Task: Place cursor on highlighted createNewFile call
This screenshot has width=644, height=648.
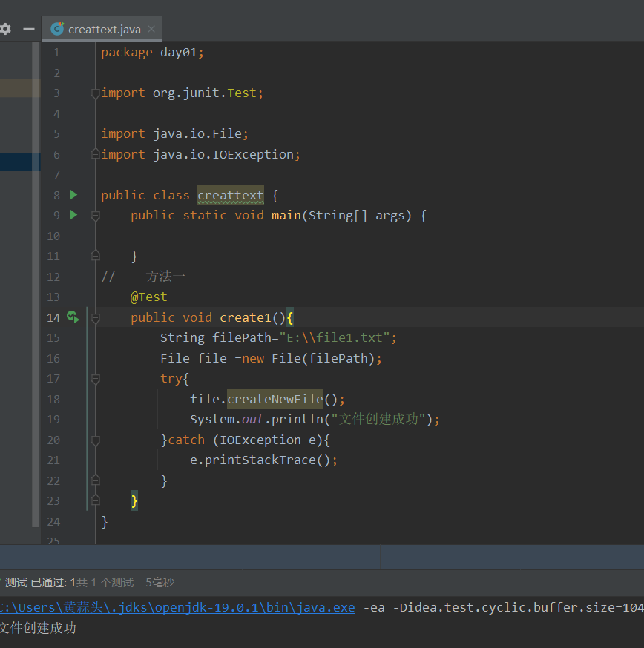Action: pos(275,399)
